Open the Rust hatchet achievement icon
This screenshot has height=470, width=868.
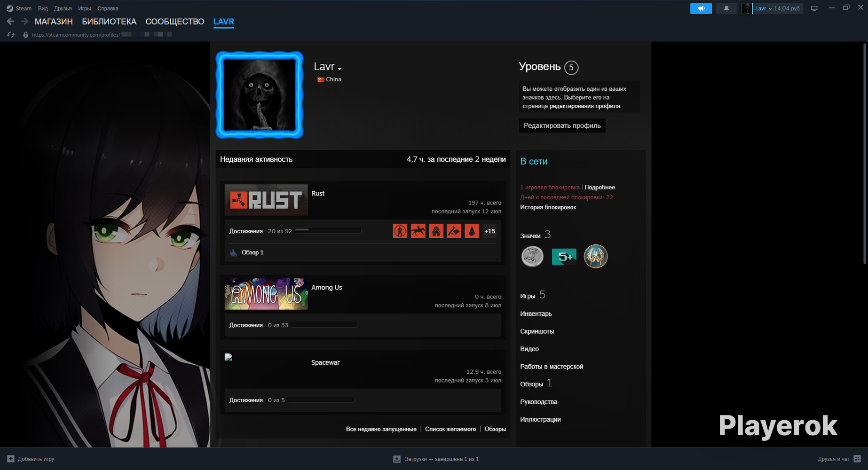pyautogui.click(x=454, y=231)
